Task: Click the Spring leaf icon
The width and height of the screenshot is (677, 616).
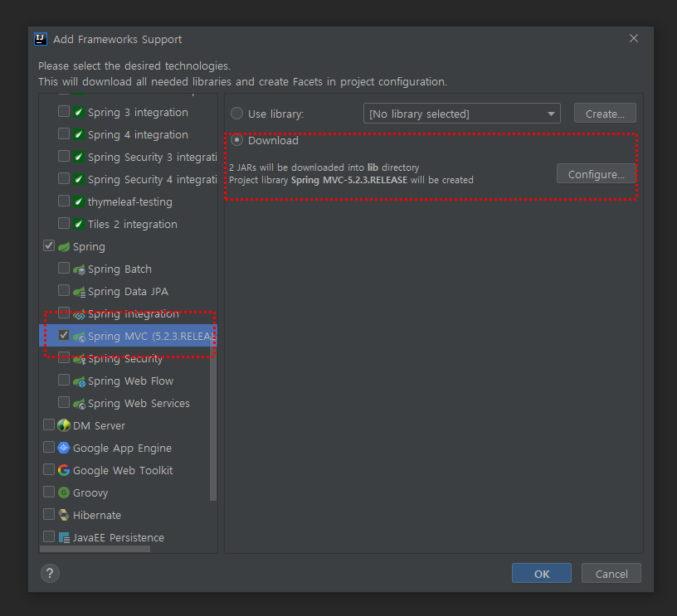Action: click(x=64, y=247)
